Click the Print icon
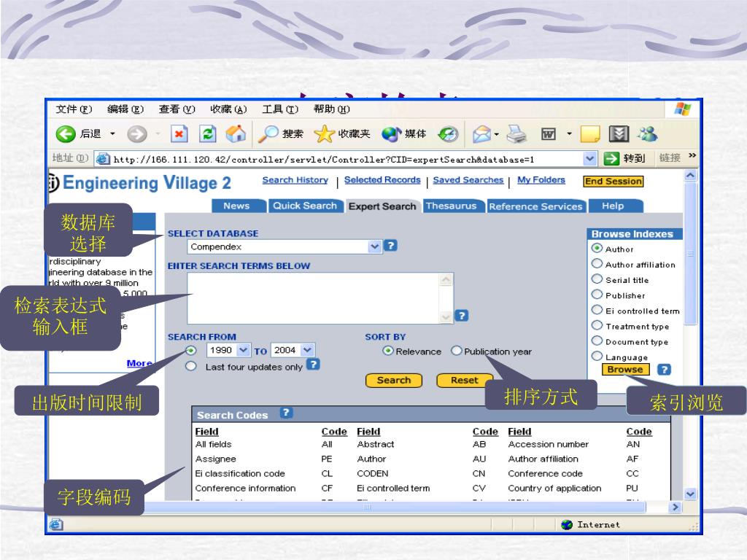The width and height of the screenshot is (747, 560). 516,134
